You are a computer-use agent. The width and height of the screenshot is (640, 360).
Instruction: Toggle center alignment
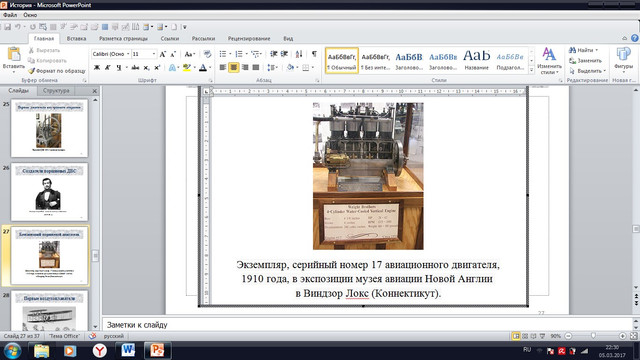(x=233, y=67)
